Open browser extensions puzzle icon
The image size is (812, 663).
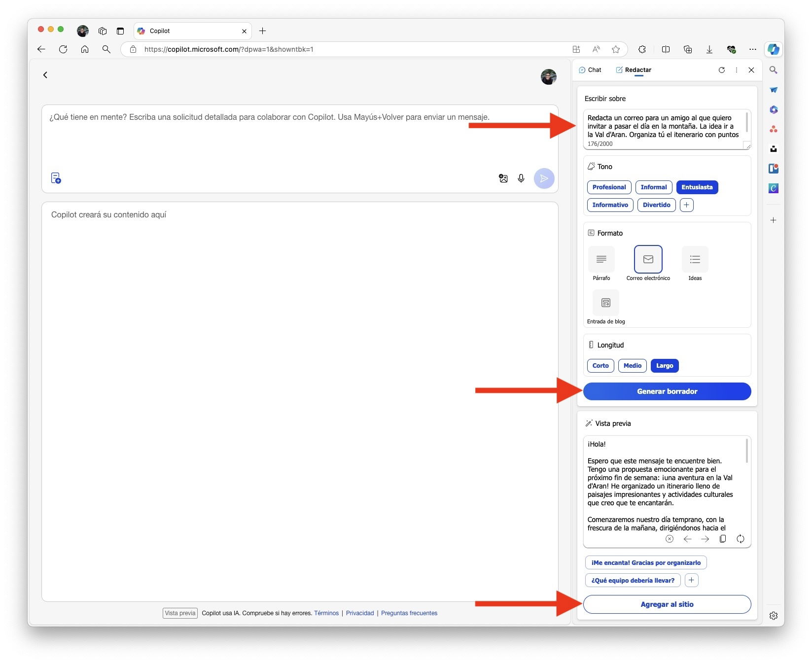click(x=642, y=49)
